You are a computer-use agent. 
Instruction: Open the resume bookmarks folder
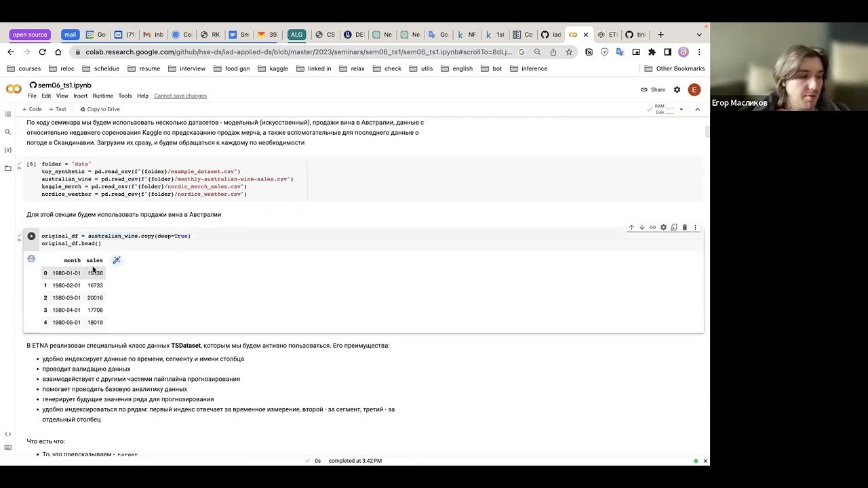[143, 68]
